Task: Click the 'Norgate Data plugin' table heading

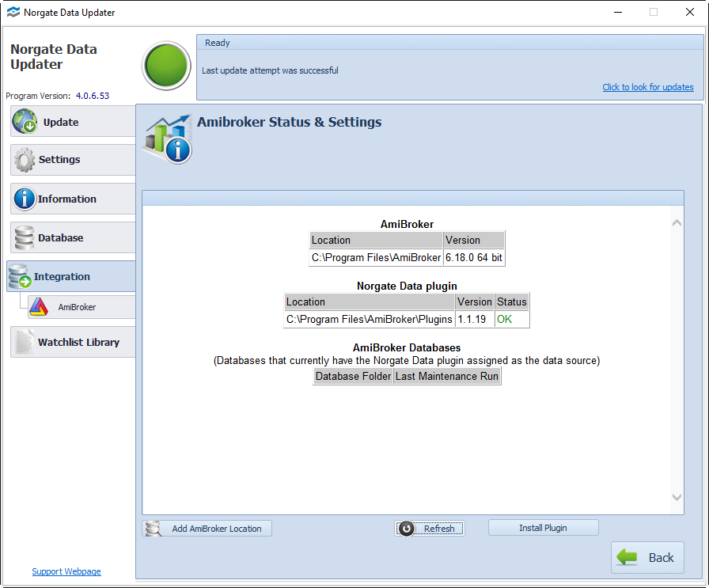Action: [x=407, y=286]
